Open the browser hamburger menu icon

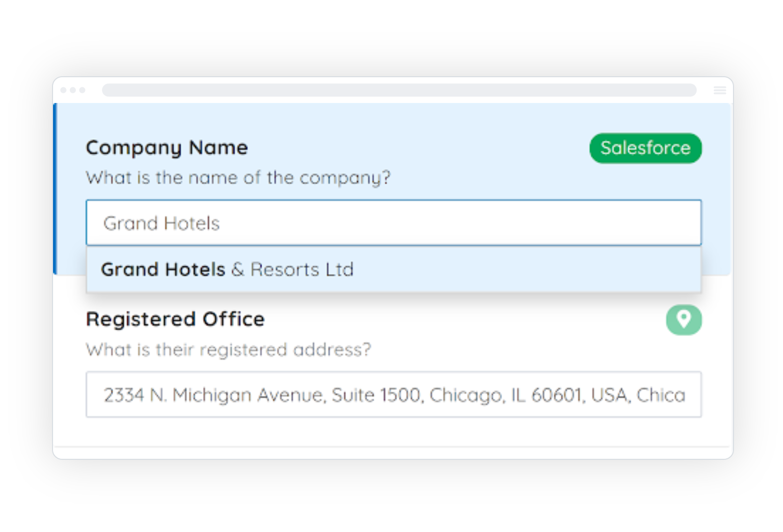(720, 90)
